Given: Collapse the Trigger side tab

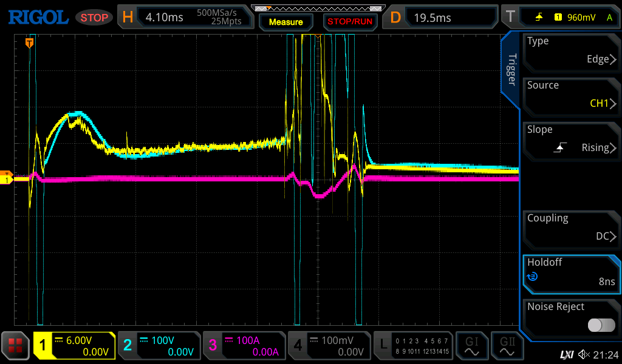Looking at the screenshot, I should 511,70.
